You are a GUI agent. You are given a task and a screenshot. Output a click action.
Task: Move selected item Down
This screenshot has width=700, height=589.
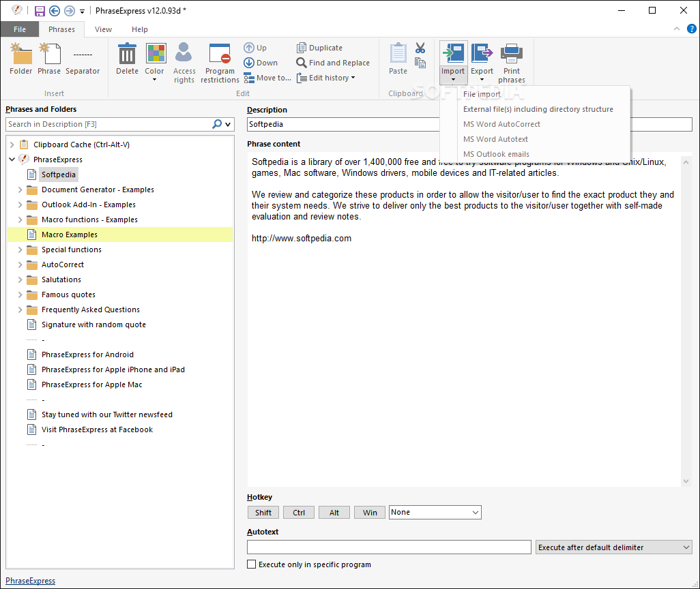(x=261, y=63)
